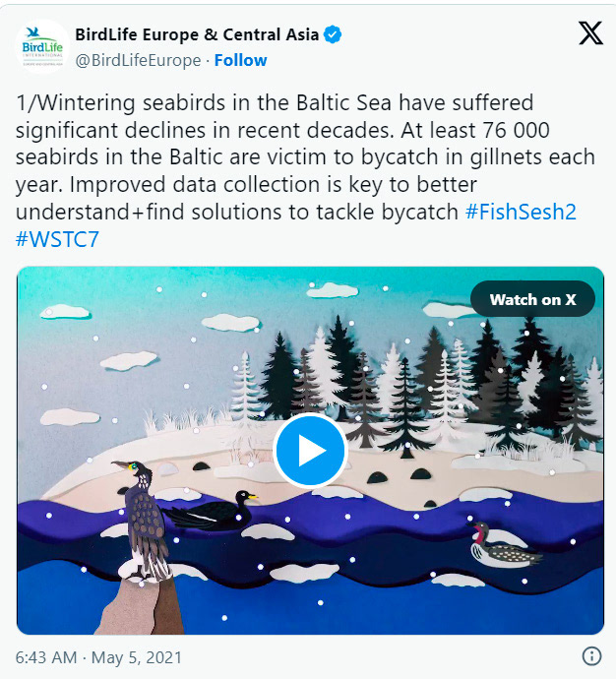This screenshot has height=679, width=616.
Task: Click the red-throated loon on the waves
Action: [502, 545]
